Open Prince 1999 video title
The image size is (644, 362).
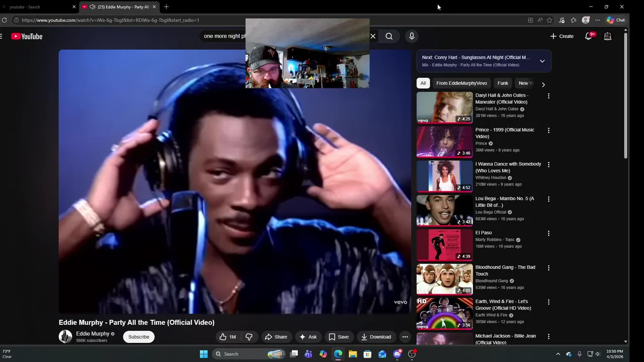tap(505, 133)
